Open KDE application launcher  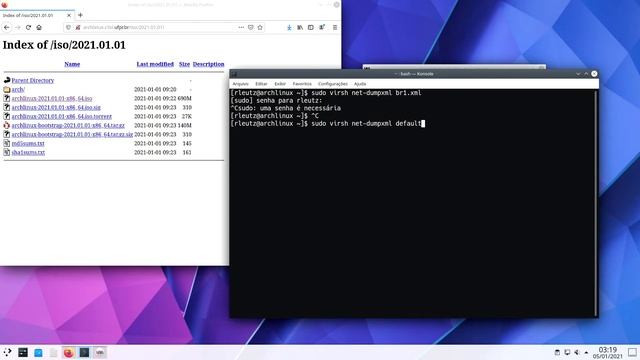point(7,352)
